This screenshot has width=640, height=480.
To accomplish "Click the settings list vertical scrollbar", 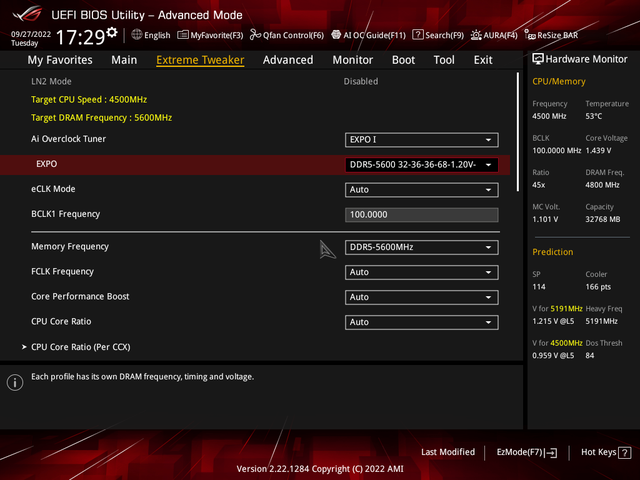I will 518,132.
